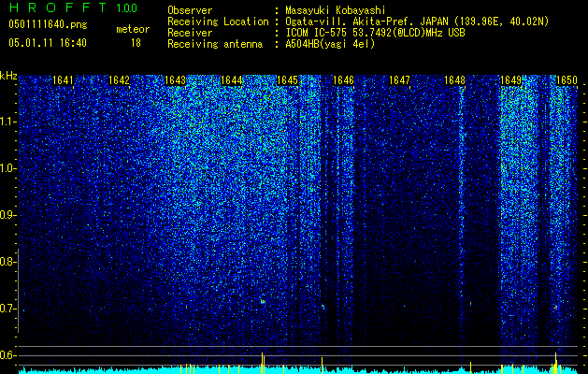Click the HROFFT 1.0.0 title text
The height and width of the screenshot is (374, 588).
pos(73,7)
